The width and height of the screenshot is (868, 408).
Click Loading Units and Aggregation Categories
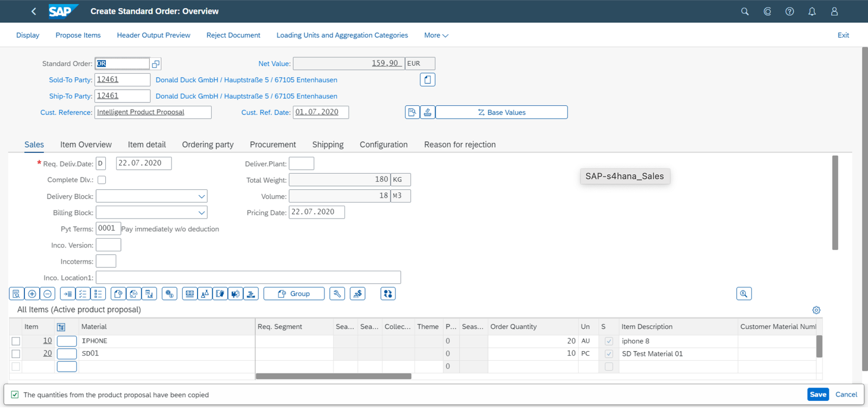pyautogui.click(x=342, y=35)
